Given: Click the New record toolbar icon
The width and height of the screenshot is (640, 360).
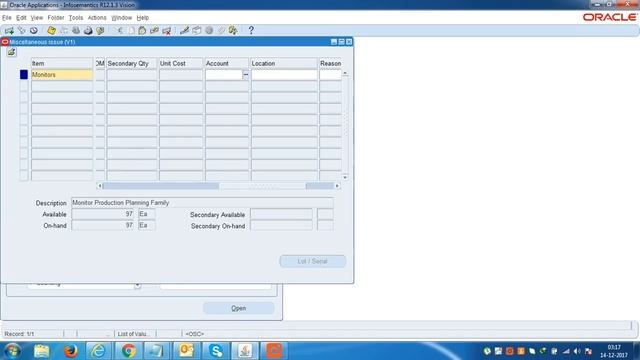Looking at the screenshot, I should point(9,31).
